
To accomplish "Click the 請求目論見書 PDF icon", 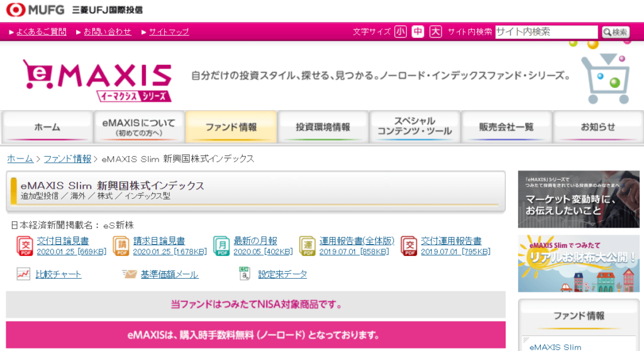I will [x=121, y=246].
